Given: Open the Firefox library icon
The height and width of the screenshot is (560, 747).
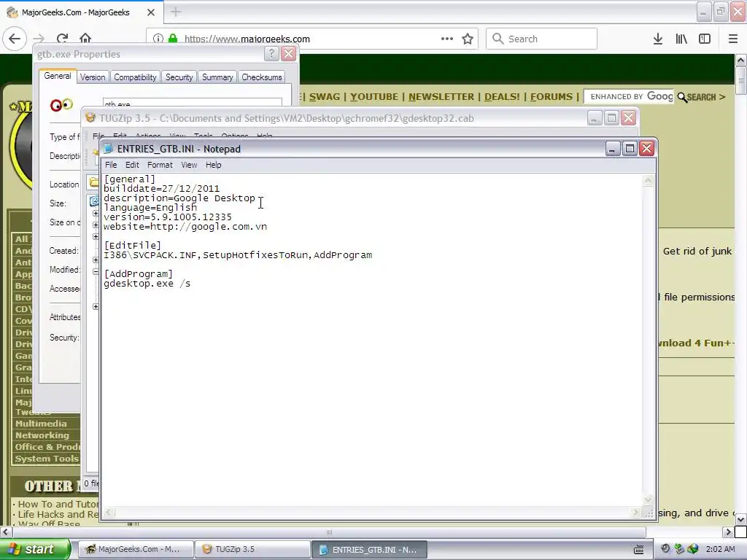Looking at the screenshot, I should 681,39.
